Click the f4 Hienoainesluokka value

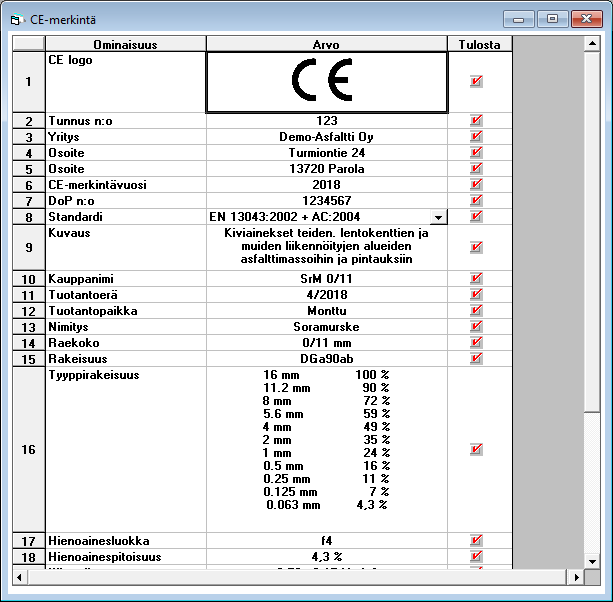click(326, 541)
